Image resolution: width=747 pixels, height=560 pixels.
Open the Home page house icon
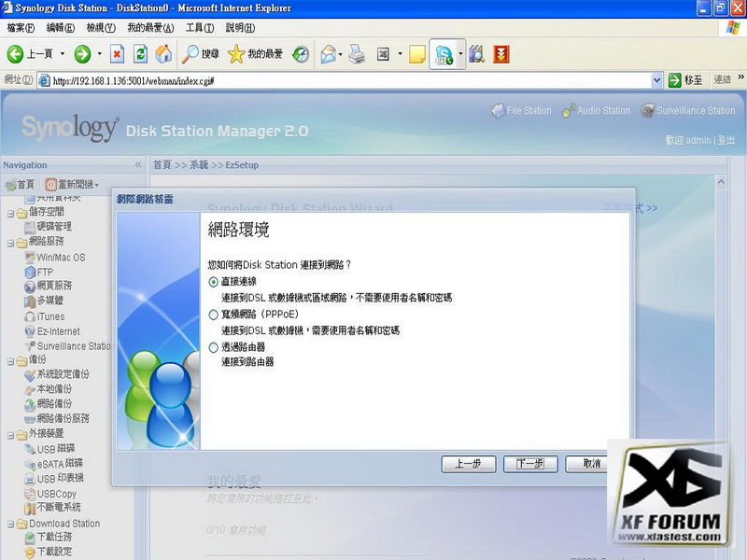(163, 54)
